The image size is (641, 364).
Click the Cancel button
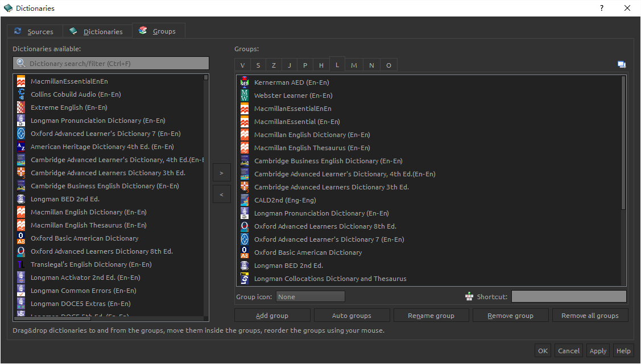[x=569, y=350]
